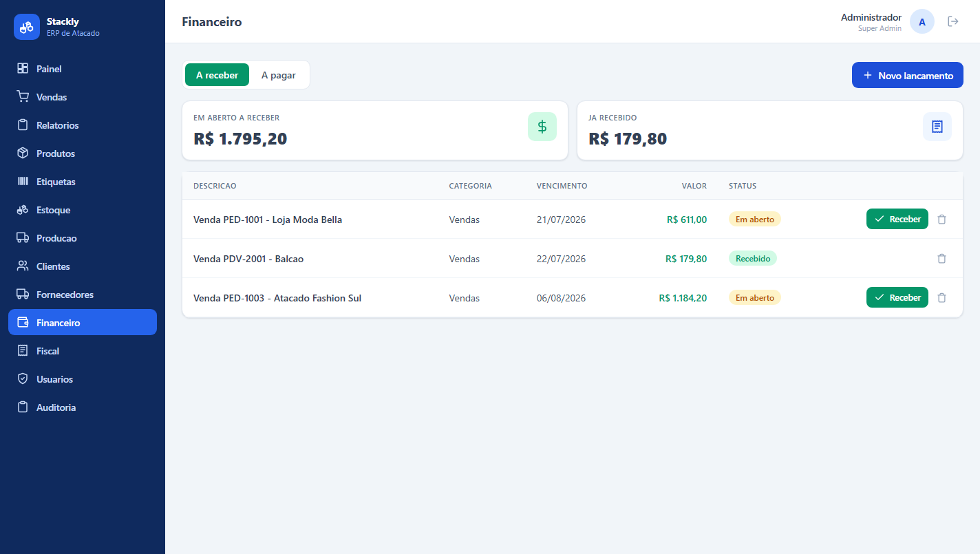Click the green dollar sign icon
The width and height of the screenshot is (980, 554).
click(x=542, y=127)
